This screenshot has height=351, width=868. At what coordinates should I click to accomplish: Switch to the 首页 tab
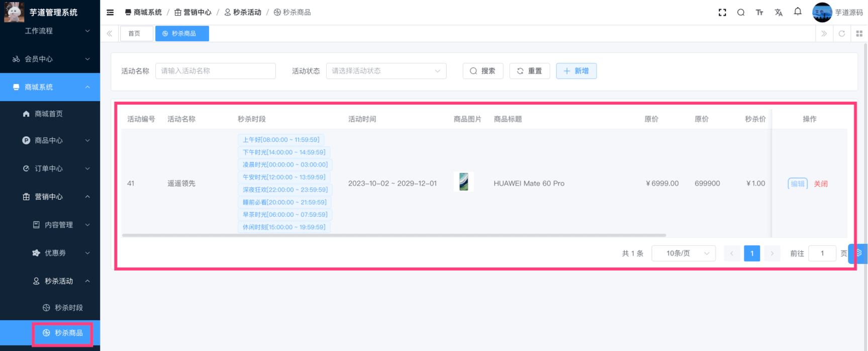134,34
